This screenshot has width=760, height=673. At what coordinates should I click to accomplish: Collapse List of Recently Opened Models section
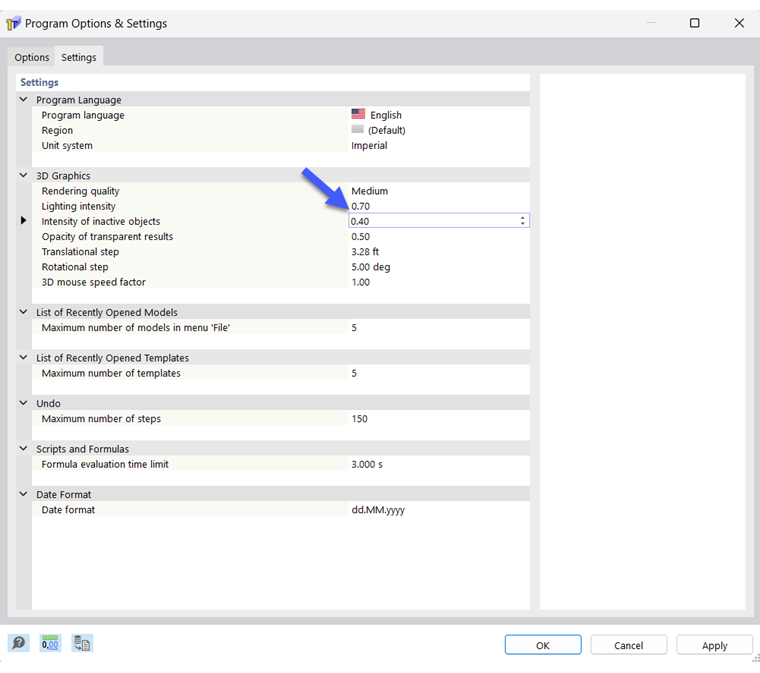point(23,312)
